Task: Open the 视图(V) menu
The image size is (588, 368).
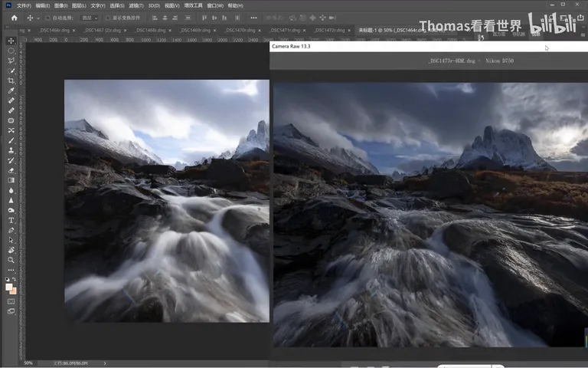Action: [x=172, y=5]
